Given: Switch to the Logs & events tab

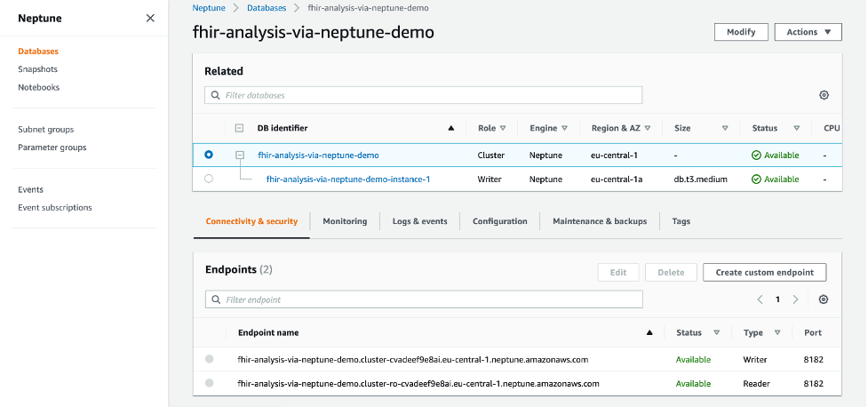Looking at the screenshot, I should pyautogui.click(x=419, y=221).
